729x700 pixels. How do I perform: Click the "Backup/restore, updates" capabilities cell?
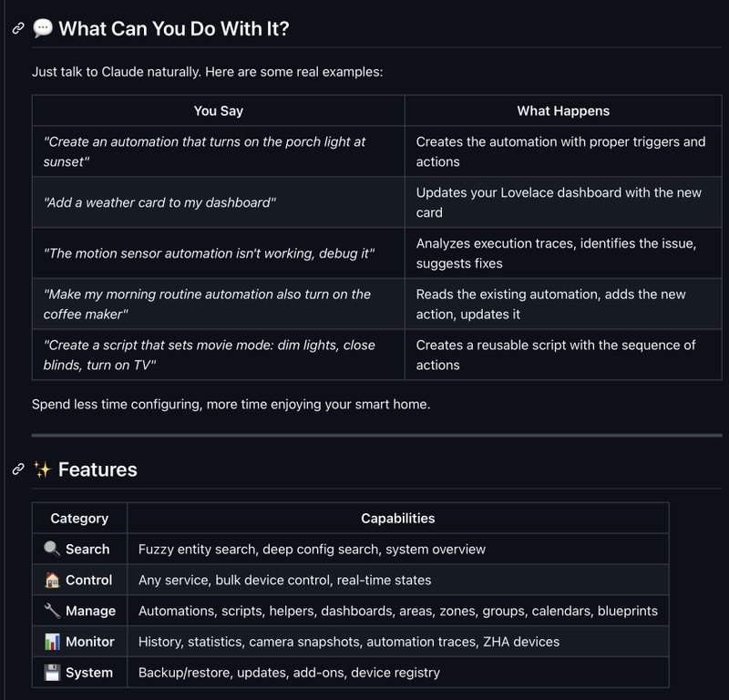pos(289,673)
